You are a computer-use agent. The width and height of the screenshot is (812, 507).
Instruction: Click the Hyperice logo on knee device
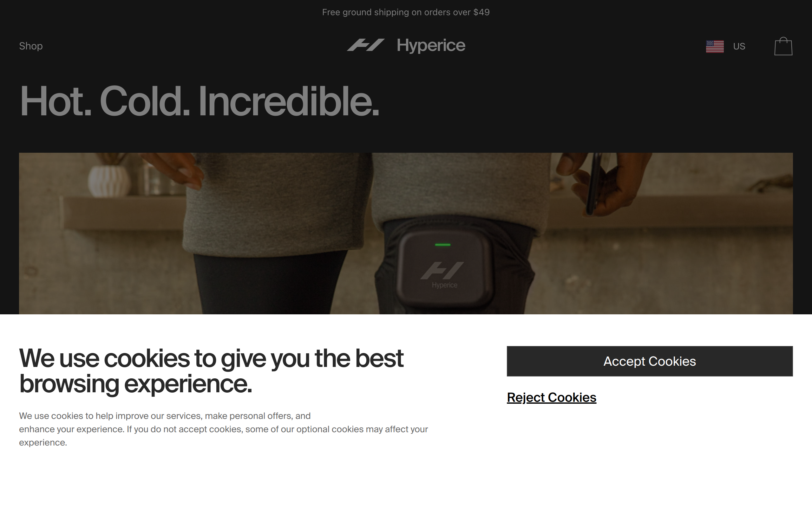[x=442, y=270]
